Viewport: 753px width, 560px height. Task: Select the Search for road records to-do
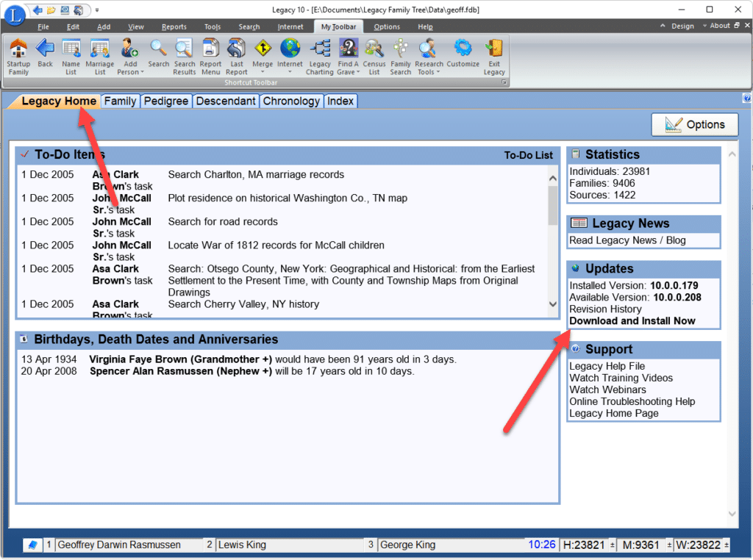click(x=223, y=222)
